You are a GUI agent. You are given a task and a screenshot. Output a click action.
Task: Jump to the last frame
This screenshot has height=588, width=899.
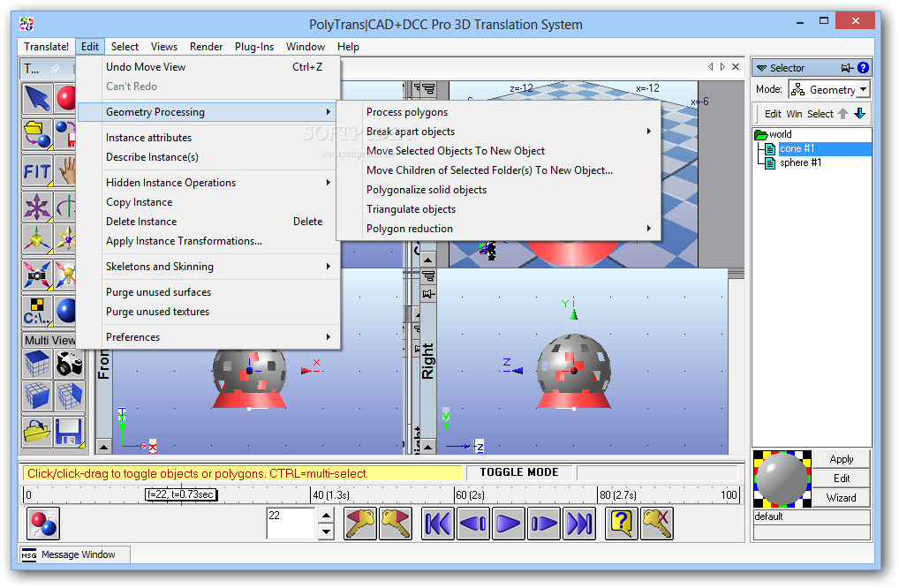click(579, 524)
